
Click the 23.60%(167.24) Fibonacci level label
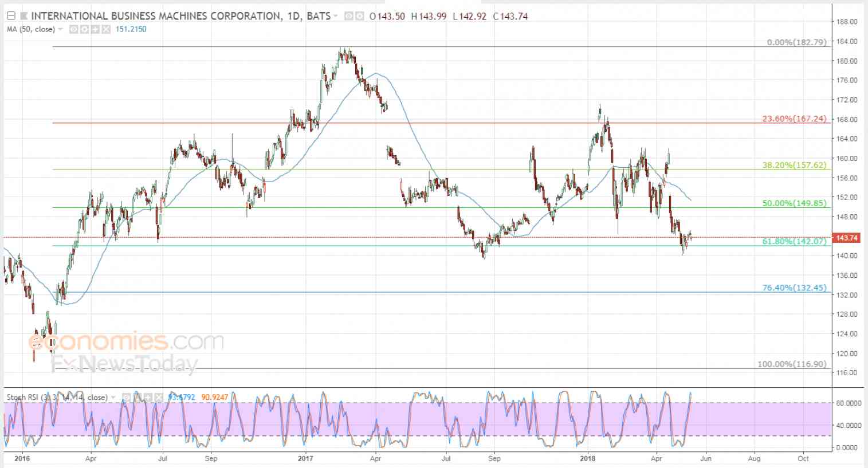tap(794, 119)
